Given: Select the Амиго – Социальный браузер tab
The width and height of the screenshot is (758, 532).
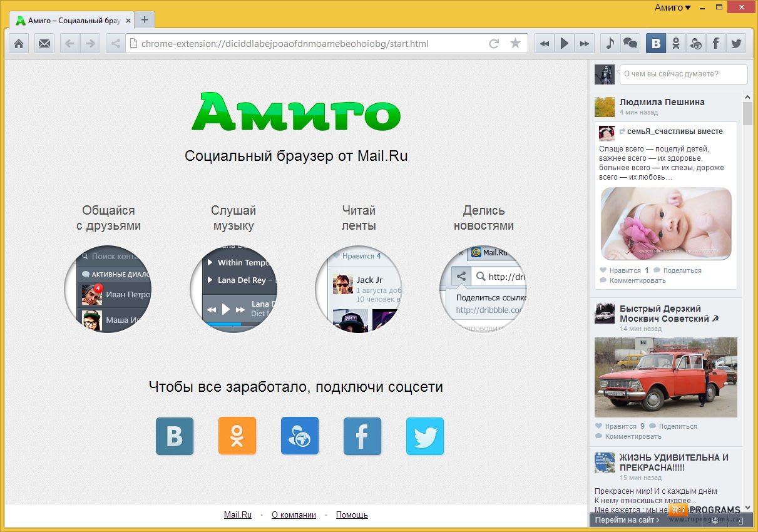Looking at the screenshot, I should 73,21.
